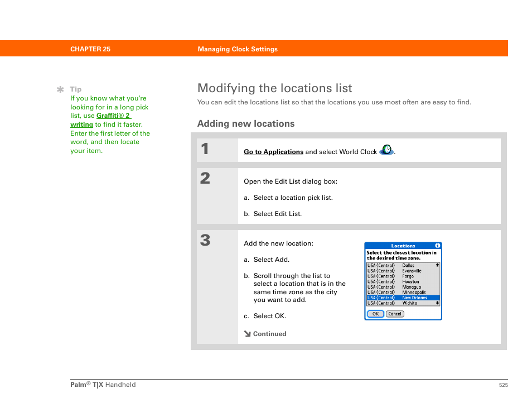Click the 'Select Add.' step text
Viewport: 532px width, 412px height.
(272, 260)
